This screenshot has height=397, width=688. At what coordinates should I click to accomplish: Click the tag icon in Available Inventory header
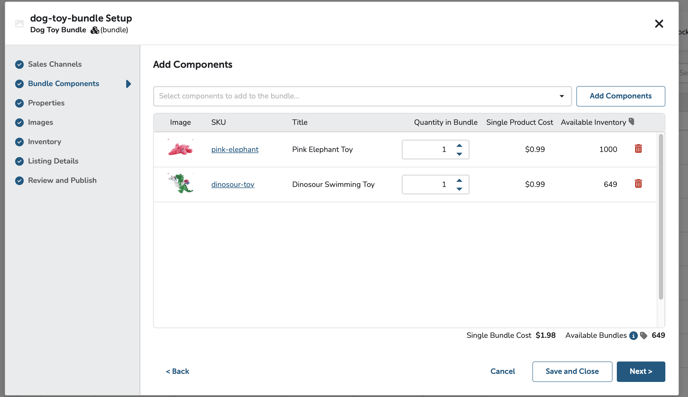point(631,122)
